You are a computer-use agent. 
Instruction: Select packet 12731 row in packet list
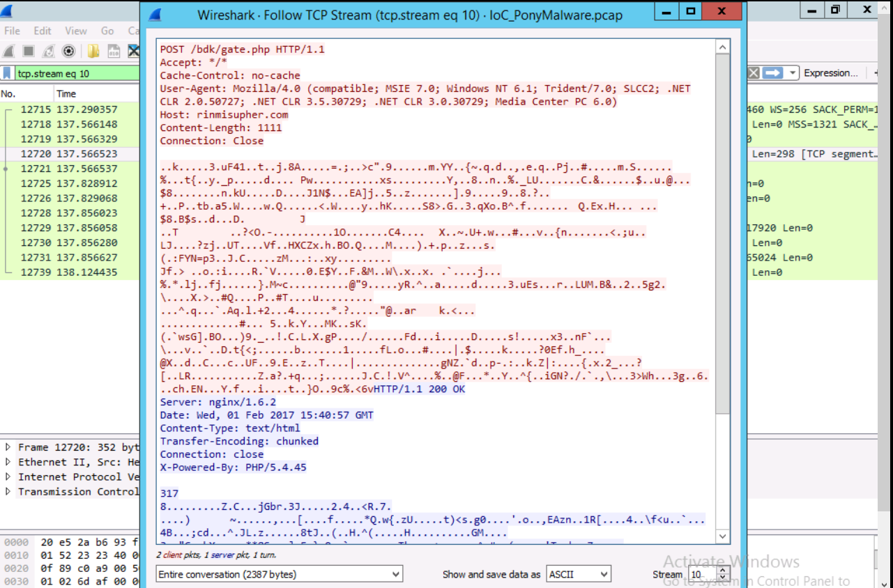click(70, 257)
